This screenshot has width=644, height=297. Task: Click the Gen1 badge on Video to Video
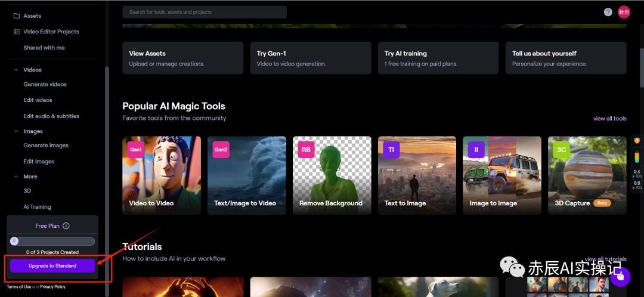(x=136, y=150)
